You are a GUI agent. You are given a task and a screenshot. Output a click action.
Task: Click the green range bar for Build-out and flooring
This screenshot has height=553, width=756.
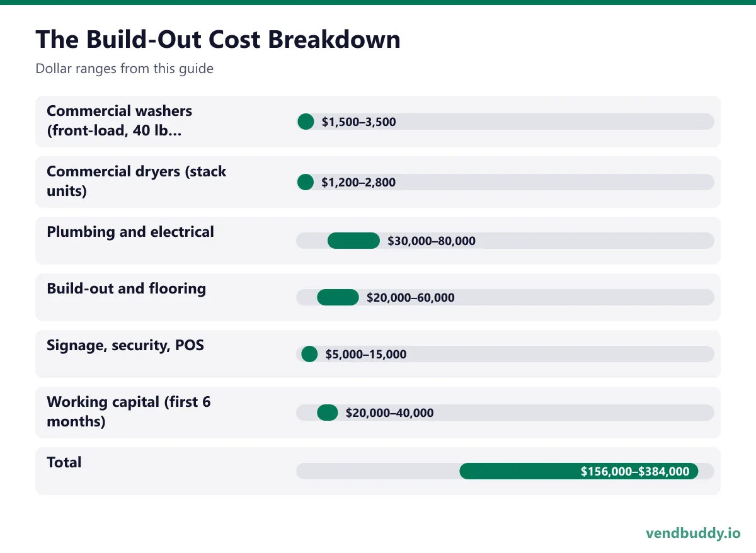point(338,297)
